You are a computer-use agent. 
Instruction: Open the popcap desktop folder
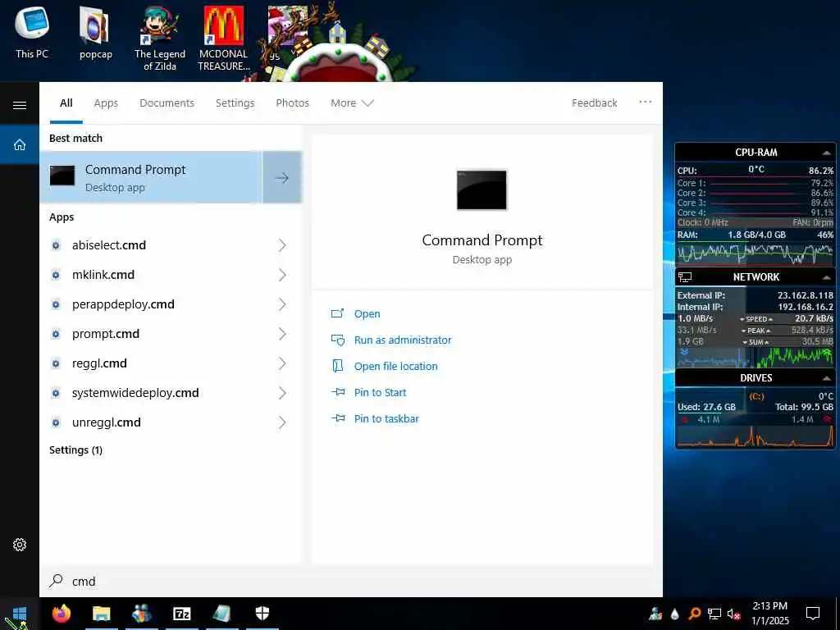coord(96,32)
